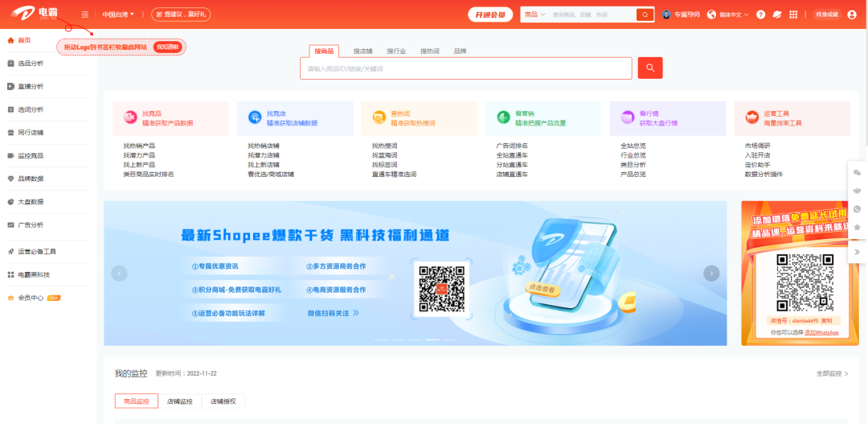Select the 搜热词 search tab

(429, 51)
